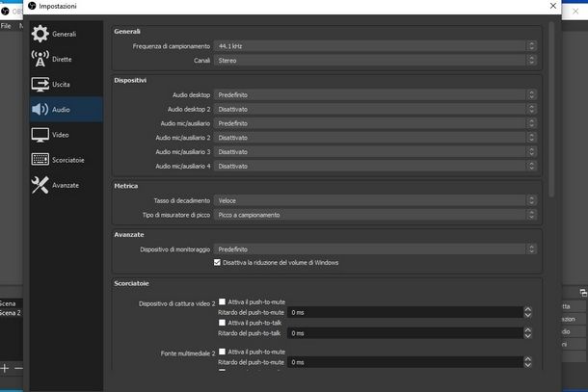Open Dispositivo di monitoraggio dropdown

point(375,249)
